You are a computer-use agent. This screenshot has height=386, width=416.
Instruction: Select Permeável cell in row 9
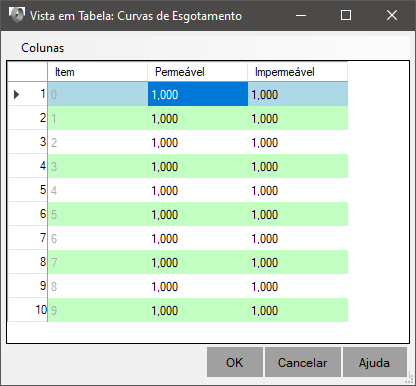[x=198, y=286]
